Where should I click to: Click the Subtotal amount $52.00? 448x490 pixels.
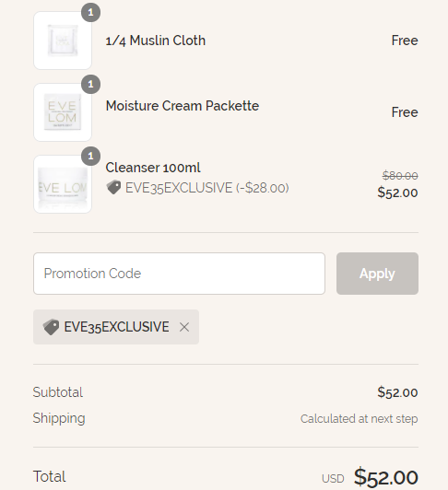pyautogui.click(x=397, y=392)
